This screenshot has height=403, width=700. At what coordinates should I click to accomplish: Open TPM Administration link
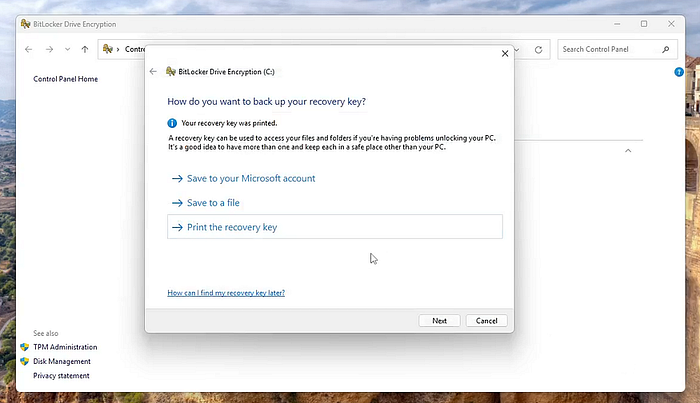coord(65,347)
